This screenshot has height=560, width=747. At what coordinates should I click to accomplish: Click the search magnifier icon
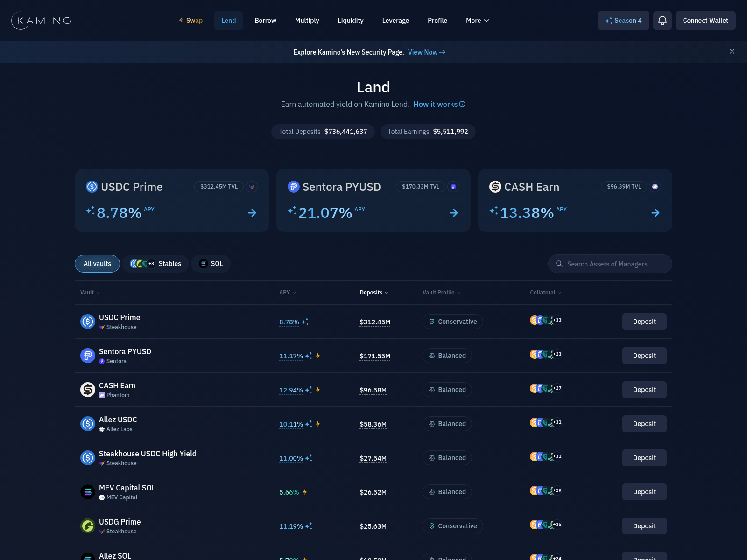coord(559,264)
